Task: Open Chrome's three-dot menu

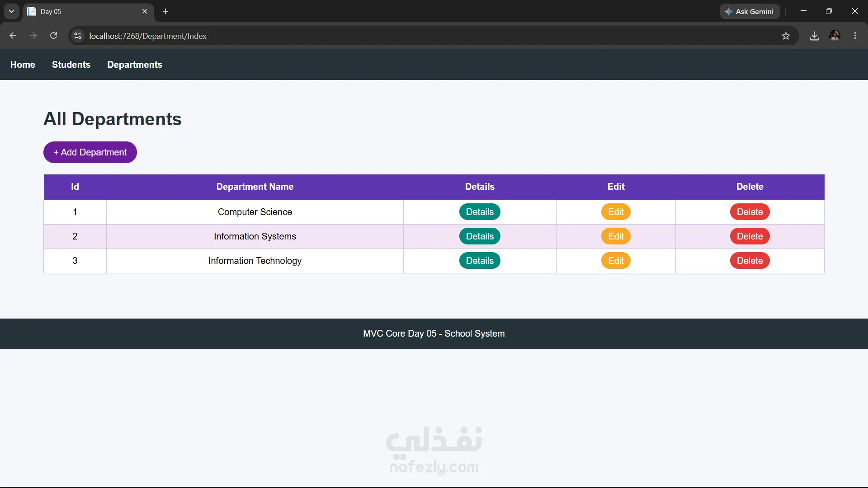Action: [x=855, y=36]
